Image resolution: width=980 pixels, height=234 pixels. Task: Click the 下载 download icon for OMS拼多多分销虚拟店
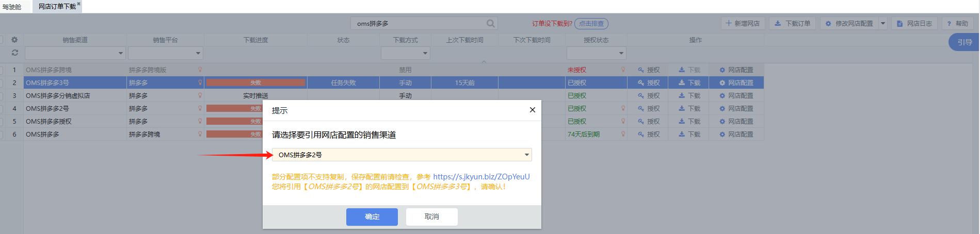[x=682, y=95]
